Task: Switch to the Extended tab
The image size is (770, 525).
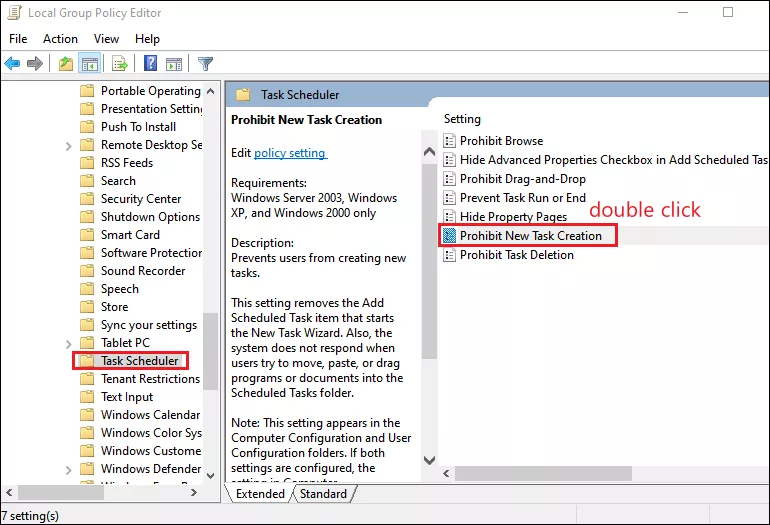Action: (x=260, y=494)
